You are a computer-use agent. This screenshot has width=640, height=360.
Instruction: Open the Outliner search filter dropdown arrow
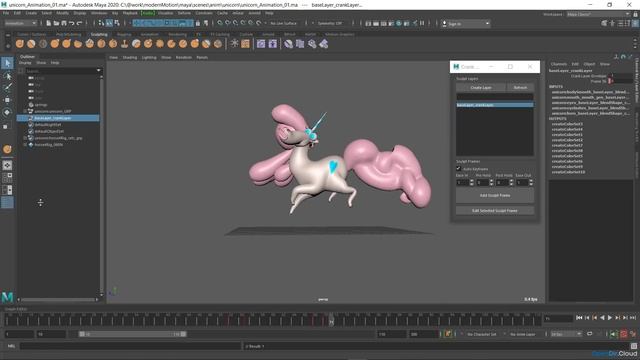[x=98, y=71]
